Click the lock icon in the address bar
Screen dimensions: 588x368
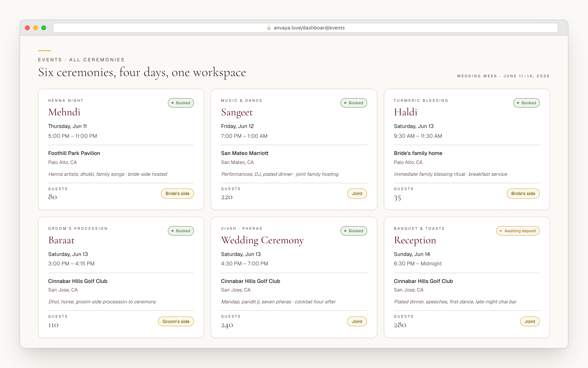click(x=268, y=28)
